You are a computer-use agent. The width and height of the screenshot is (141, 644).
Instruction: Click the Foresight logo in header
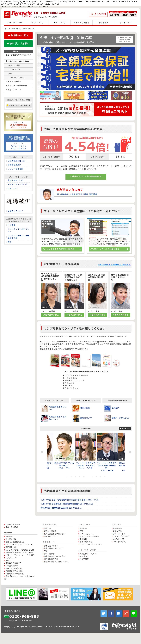pyautogui.click(x=21, y=14)
